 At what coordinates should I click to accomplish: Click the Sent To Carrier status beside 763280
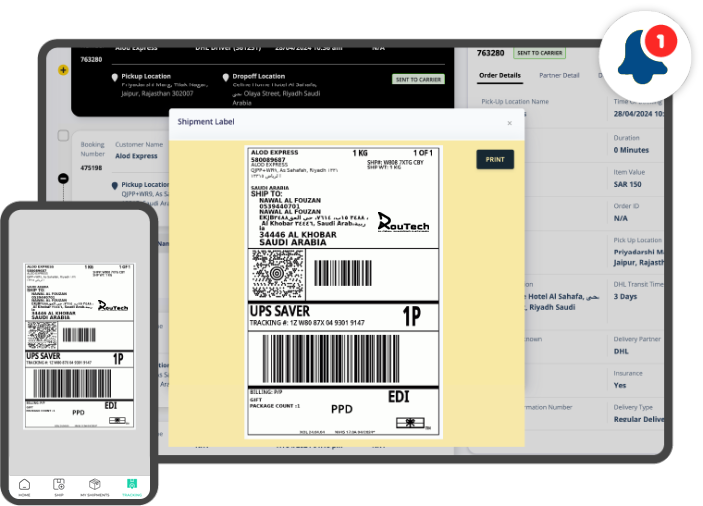point(539,53)
